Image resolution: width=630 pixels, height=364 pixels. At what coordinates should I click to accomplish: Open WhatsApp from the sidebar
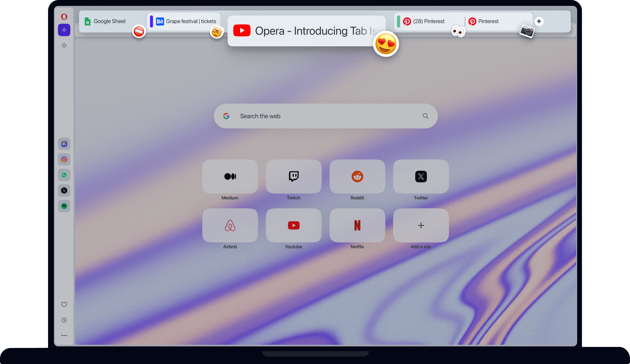[x=64, y=175]
